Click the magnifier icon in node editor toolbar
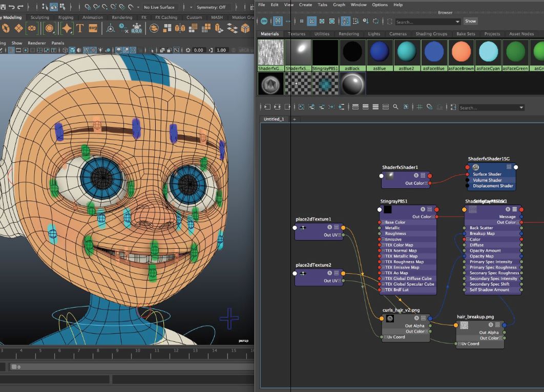This screenshot has width=544, height=392. (395, 107)
